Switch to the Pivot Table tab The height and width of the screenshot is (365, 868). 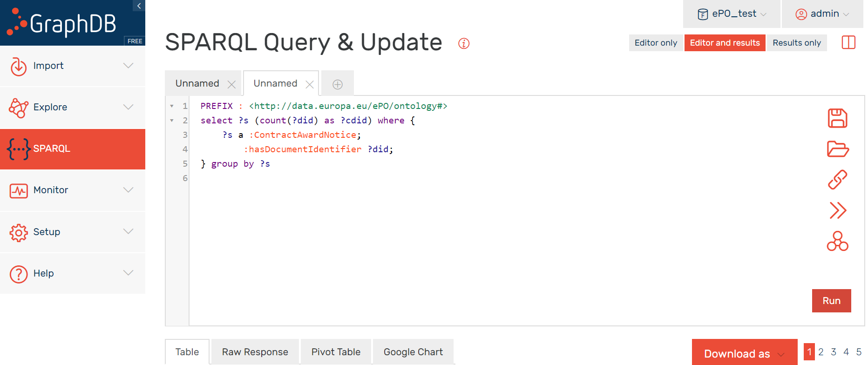(336, 352)
